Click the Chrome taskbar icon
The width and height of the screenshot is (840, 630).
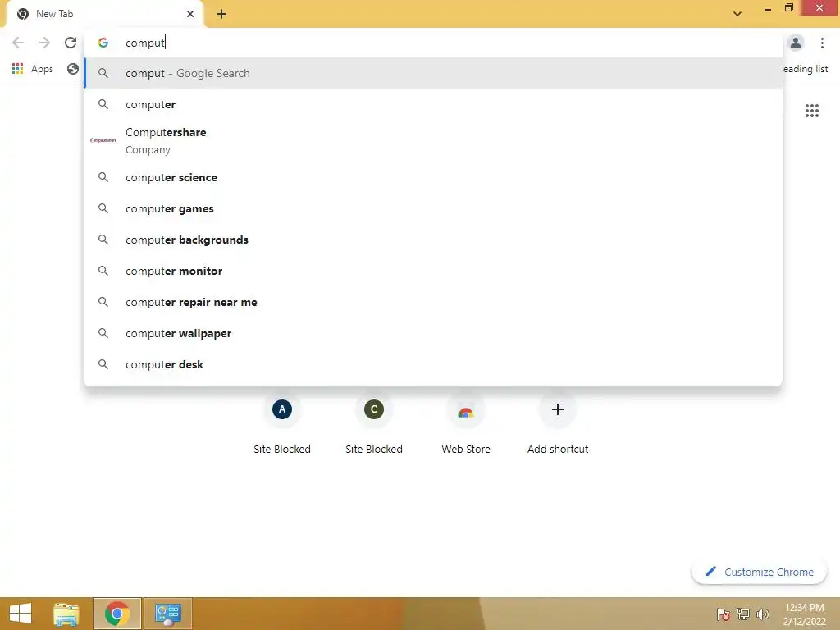[116, 614]
